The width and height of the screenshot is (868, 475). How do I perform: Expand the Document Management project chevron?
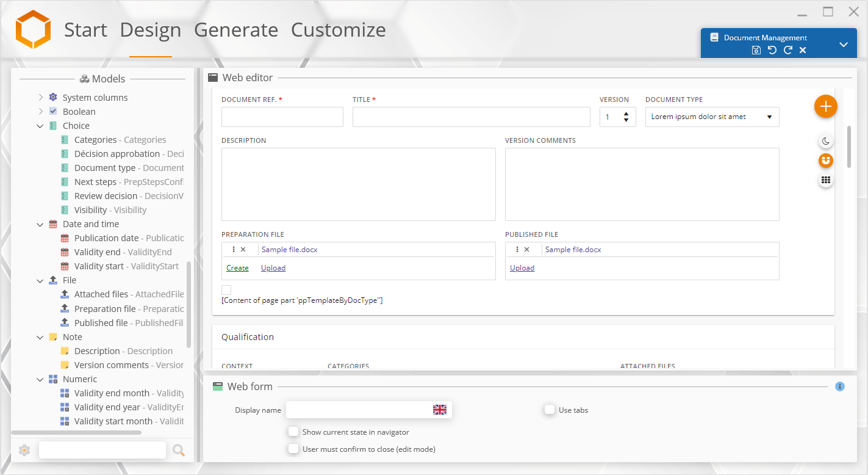pyautogui.click(x=844, y=44)
